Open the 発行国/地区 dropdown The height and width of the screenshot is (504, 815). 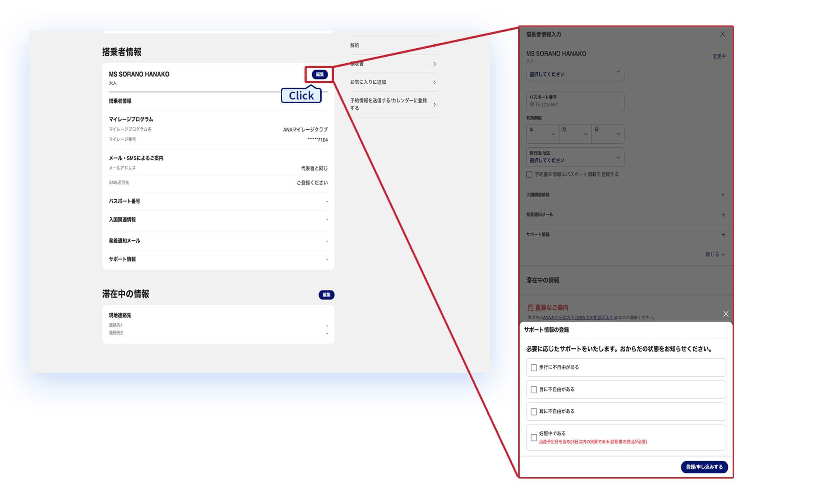574,157
